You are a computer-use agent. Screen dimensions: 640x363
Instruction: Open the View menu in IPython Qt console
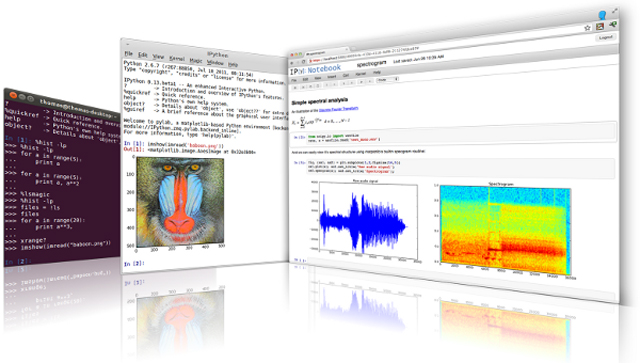[158, 57]
